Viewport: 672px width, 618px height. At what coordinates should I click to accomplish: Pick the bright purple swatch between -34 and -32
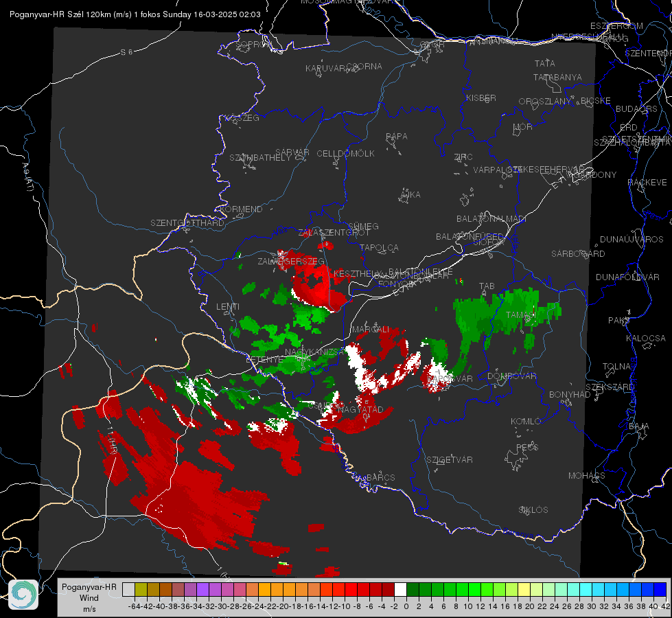(x=202, y=589)
